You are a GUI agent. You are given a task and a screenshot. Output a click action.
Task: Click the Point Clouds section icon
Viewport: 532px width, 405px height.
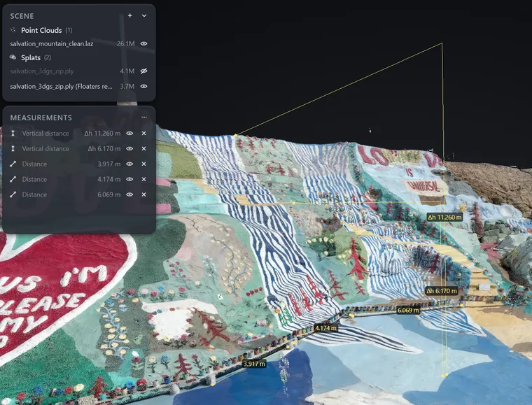(x=13, y=30)
